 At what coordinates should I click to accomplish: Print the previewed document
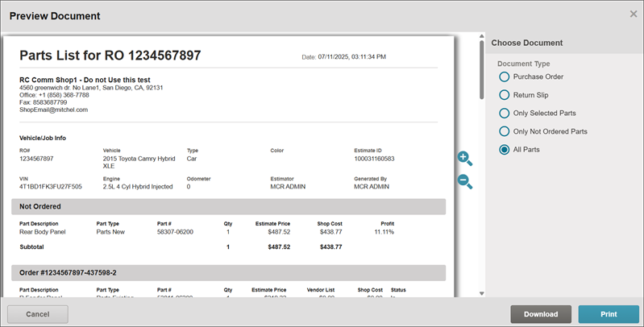coord(609,314)
